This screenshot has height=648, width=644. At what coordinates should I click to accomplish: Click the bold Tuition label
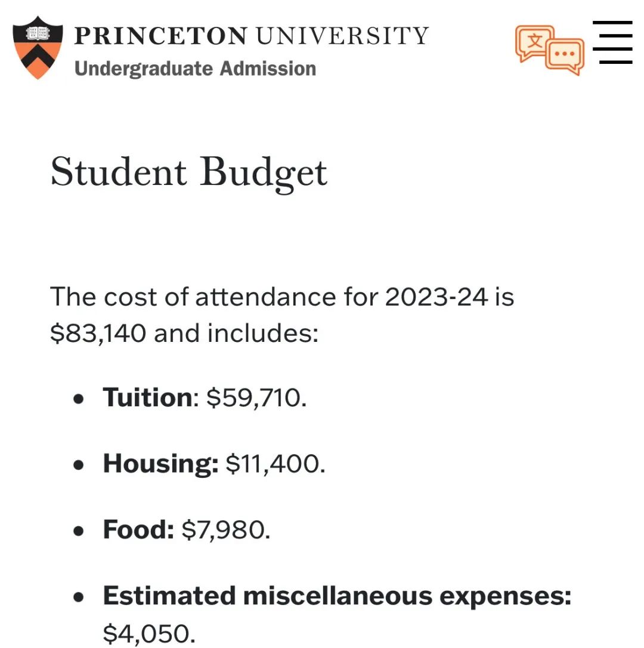tap(147, 397)
